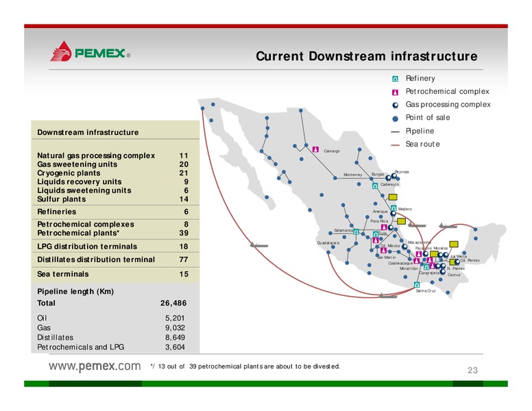
Task: Select 'Refineries' row label in table
Action: pyautogui.click(x=57, y=212)
